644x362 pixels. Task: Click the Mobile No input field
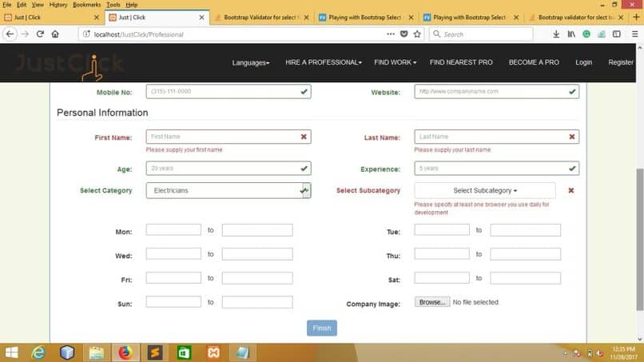point(229,91)
